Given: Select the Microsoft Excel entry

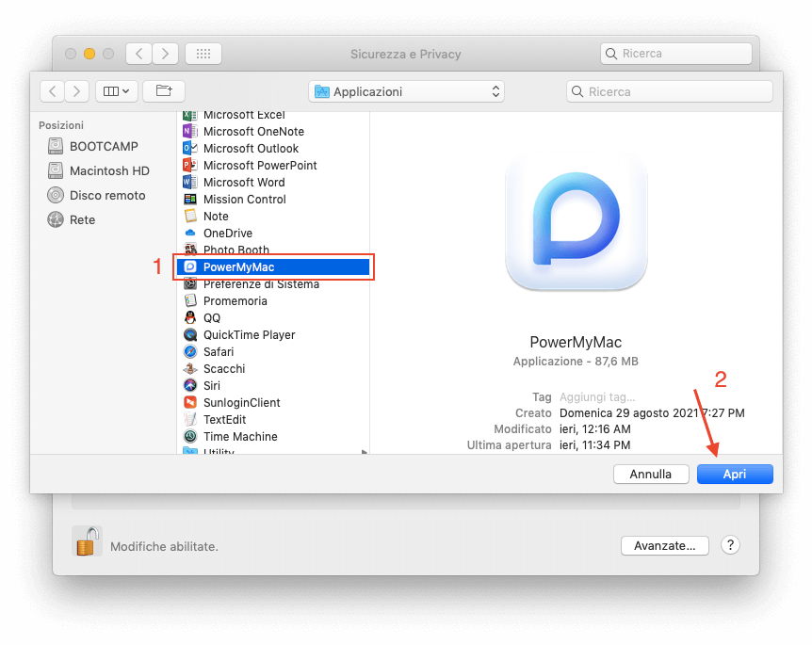Looking at the screenshot, I should click(273, 114).
